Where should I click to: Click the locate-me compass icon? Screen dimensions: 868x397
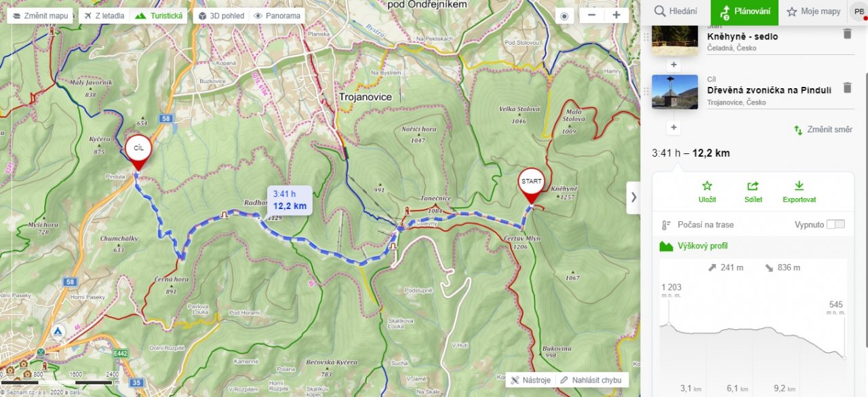click(564, 16)
